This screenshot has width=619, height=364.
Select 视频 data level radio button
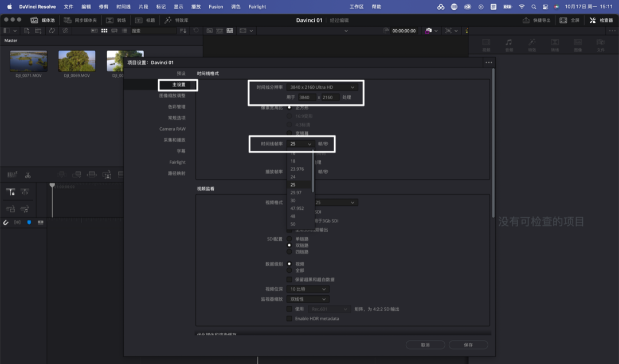(x=289, y=264)
